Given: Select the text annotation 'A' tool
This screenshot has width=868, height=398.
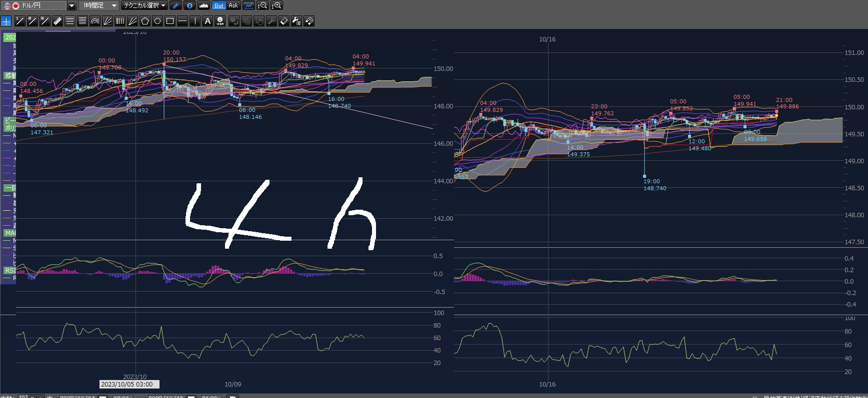Looking at the screenshot, I should [207, 21].
